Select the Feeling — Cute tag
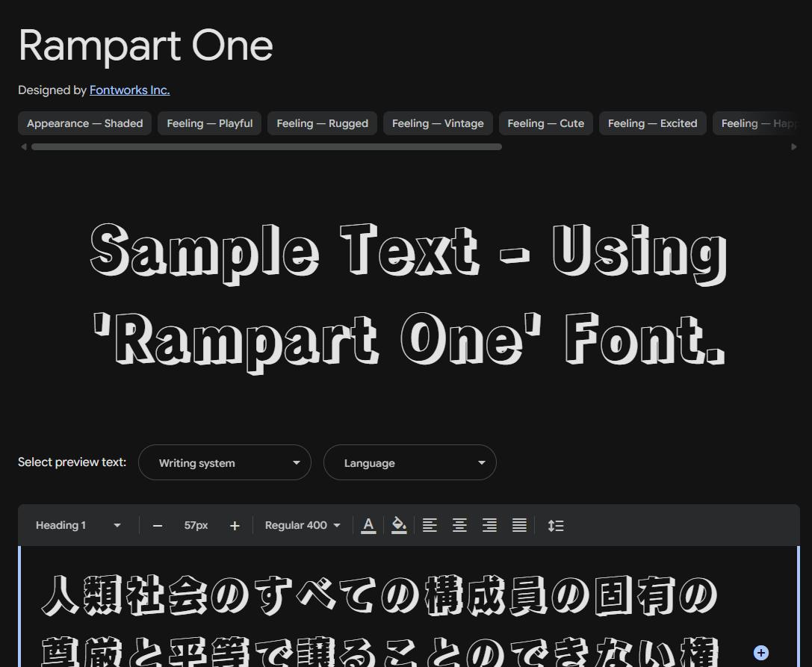This screenshot has width=812, height=667. pos(546,123)
